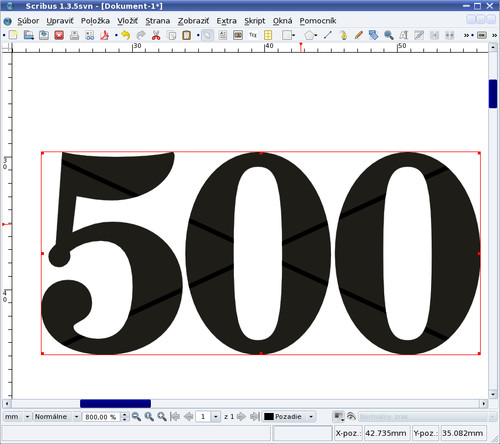
Task: Click the Undo arrow icon
Action: (125, 35)
